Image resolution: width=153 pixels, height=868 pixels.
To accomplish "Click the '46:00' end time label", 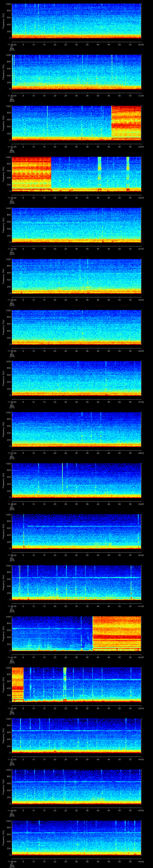I will (141, 861).
